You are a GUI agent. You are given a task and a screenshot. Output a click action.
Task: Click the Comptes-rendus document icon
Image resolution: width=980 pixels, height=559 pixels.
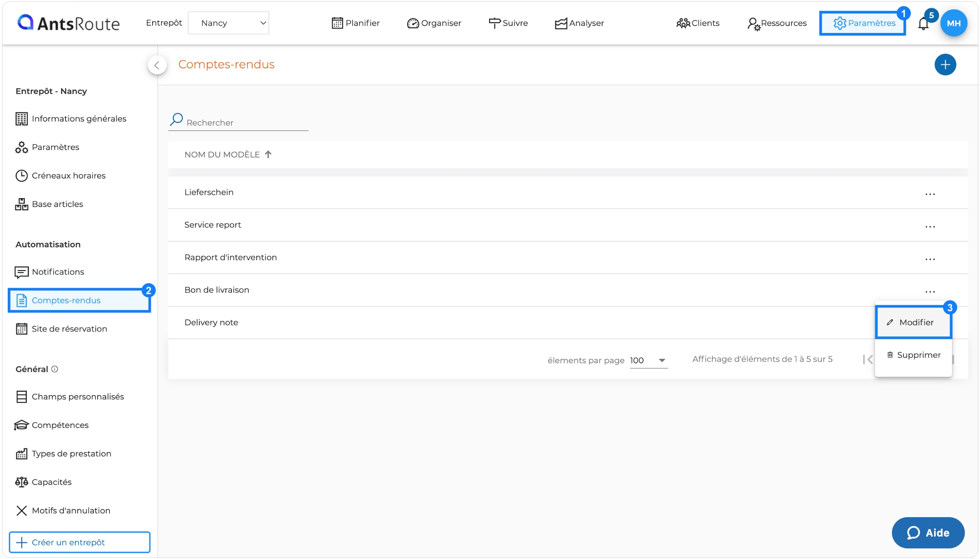point(22,301)
